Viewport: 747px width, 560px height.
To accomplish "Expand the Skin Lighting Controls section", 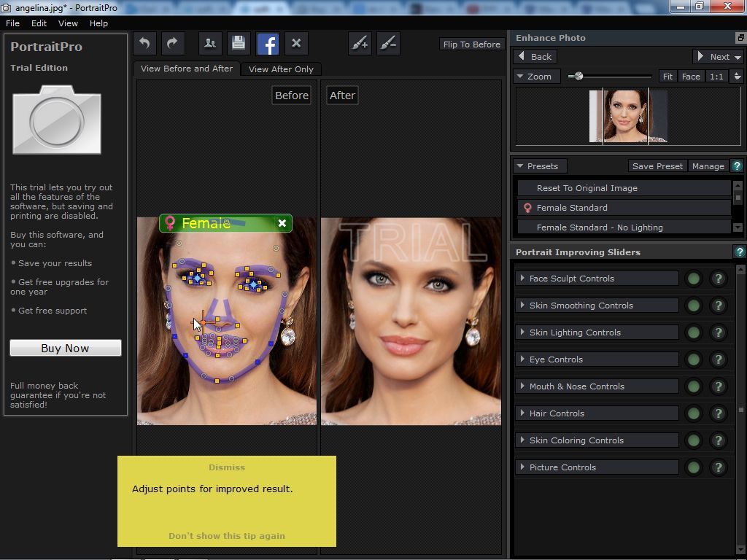I will click(597, 332).
